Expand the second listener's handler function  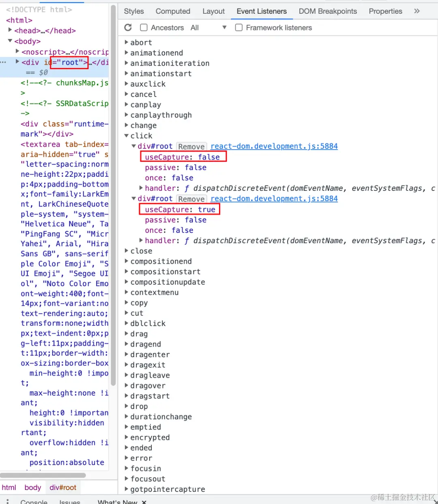coord(141,240)
